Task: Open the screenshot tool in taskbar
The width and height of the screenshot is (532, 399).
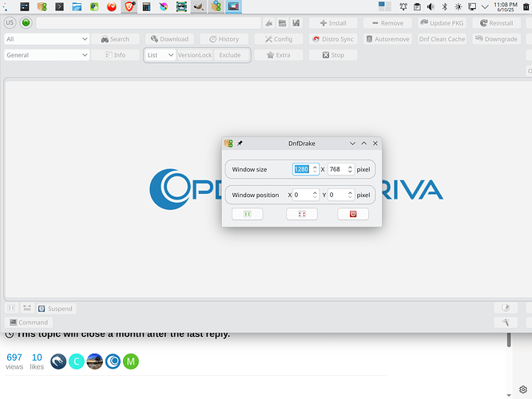Action: point(233,6)
